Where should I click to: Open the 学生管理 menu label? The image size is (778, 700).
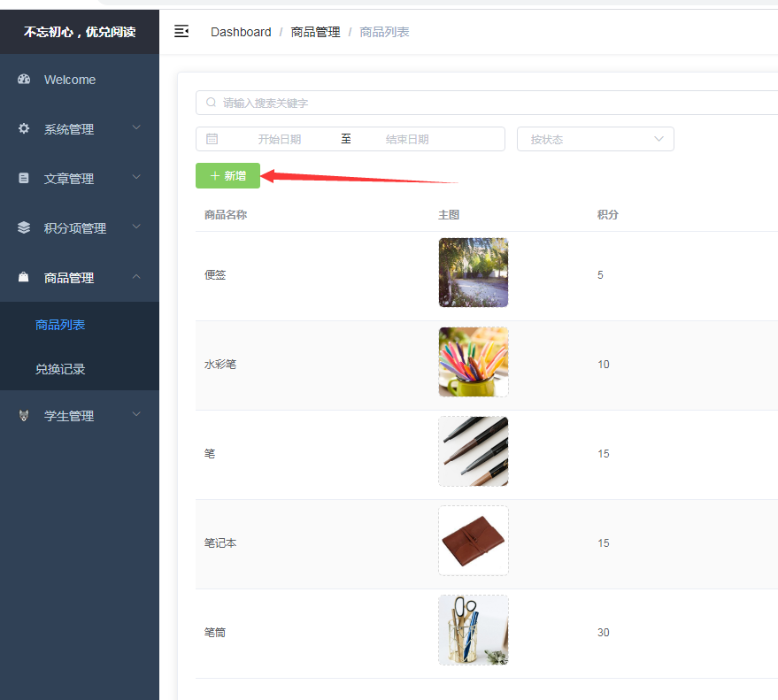click(69, 416)
